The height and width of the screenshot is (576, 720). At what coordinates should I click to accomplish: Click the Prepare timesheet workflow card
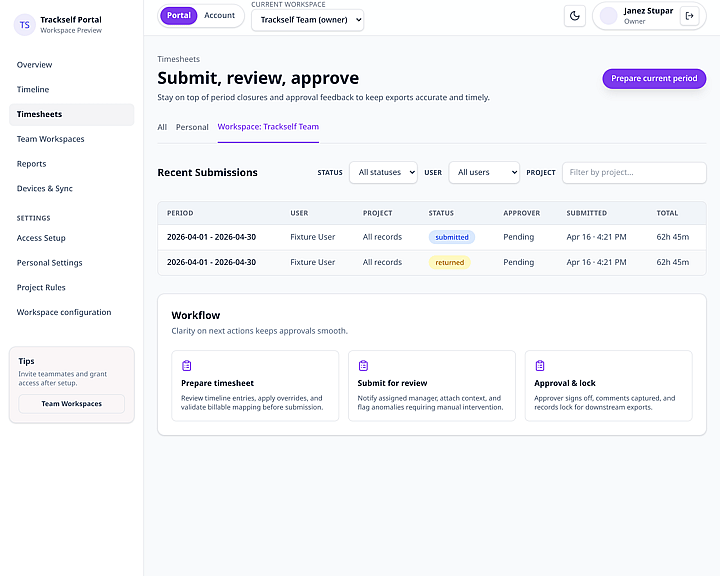(255, 386)
